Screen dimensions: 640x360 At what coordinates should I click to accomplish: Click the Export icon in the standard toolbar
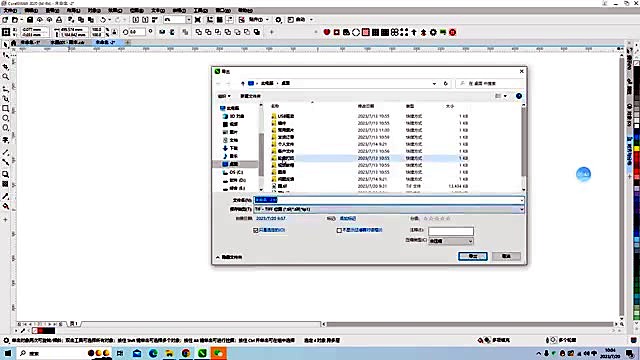[145, 20]
